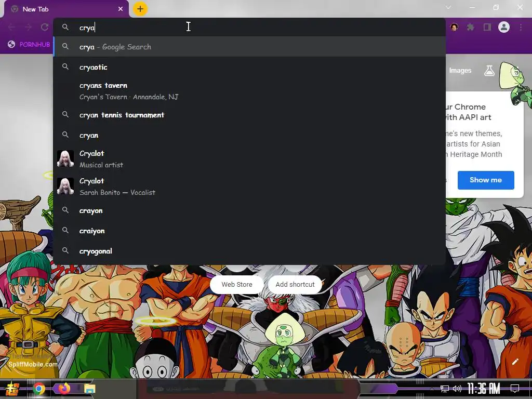
Task: Open a new tab with the plus button
Action: [x=140, y=9]
